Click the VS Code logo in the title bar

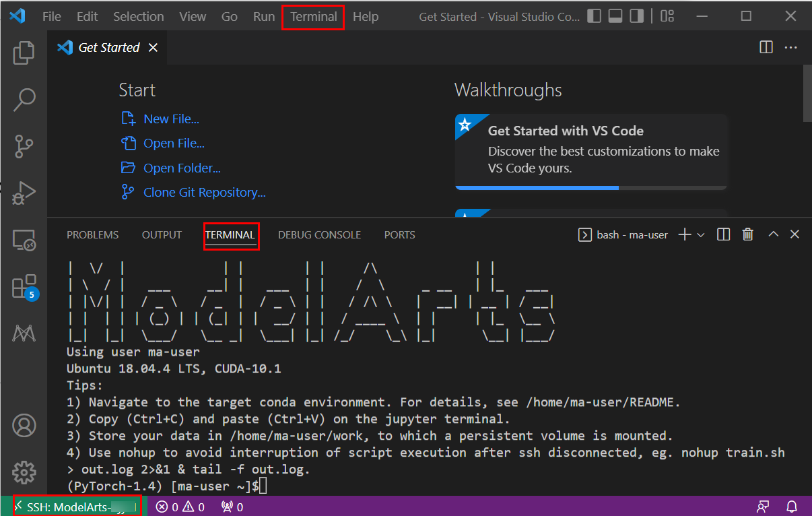tap(18, 16)
